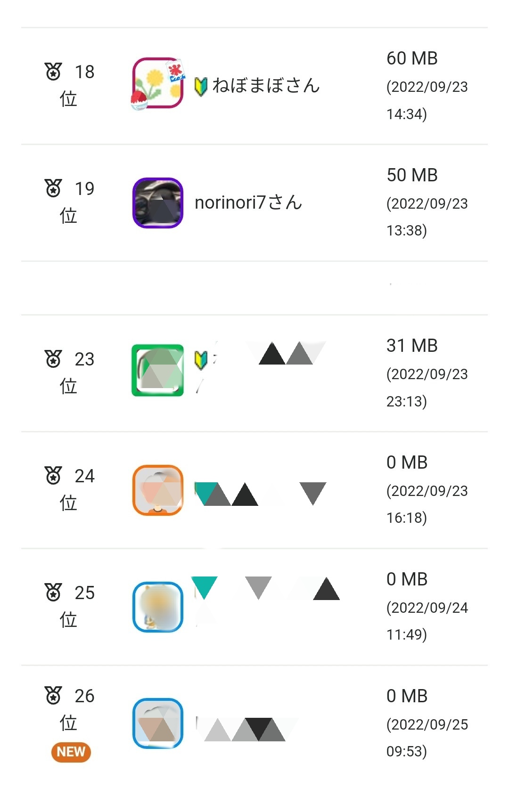
Task: Open the norinori7さん user profile link
Action: click(248, 203)
